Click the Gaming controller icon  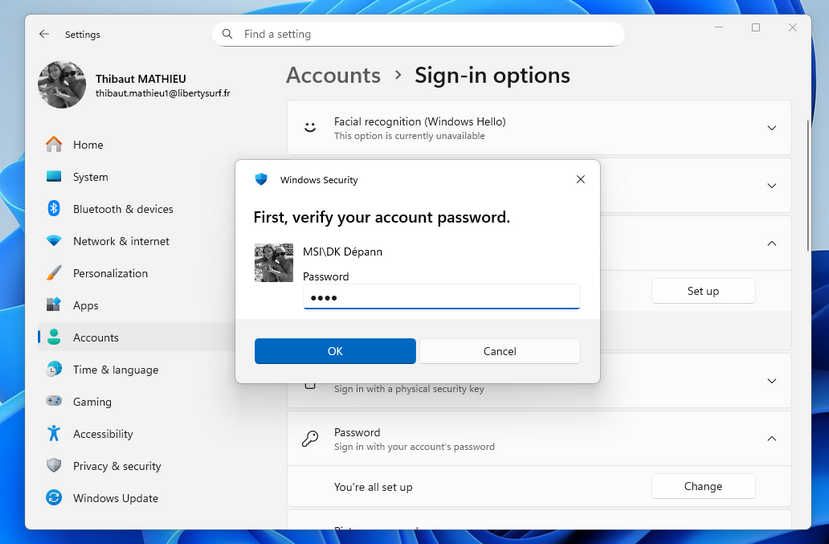coord(53,401)
